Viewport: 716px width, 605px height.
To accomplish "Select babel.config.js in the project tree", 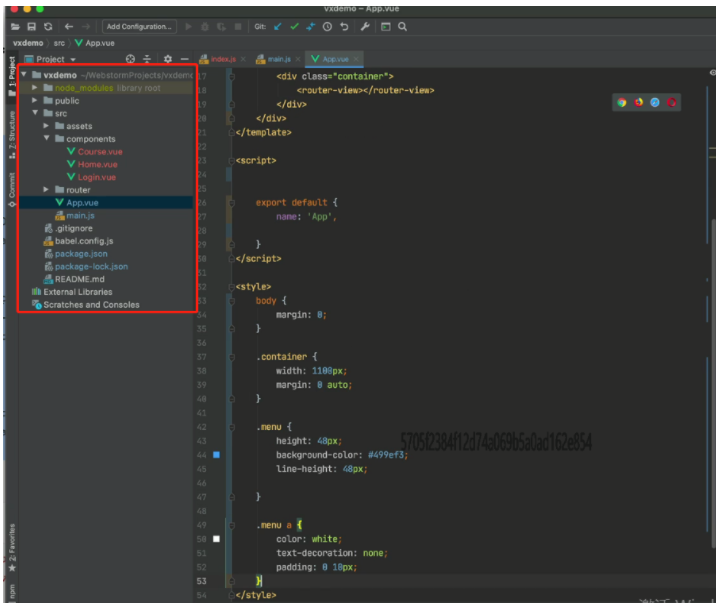I will click(84, 241).
